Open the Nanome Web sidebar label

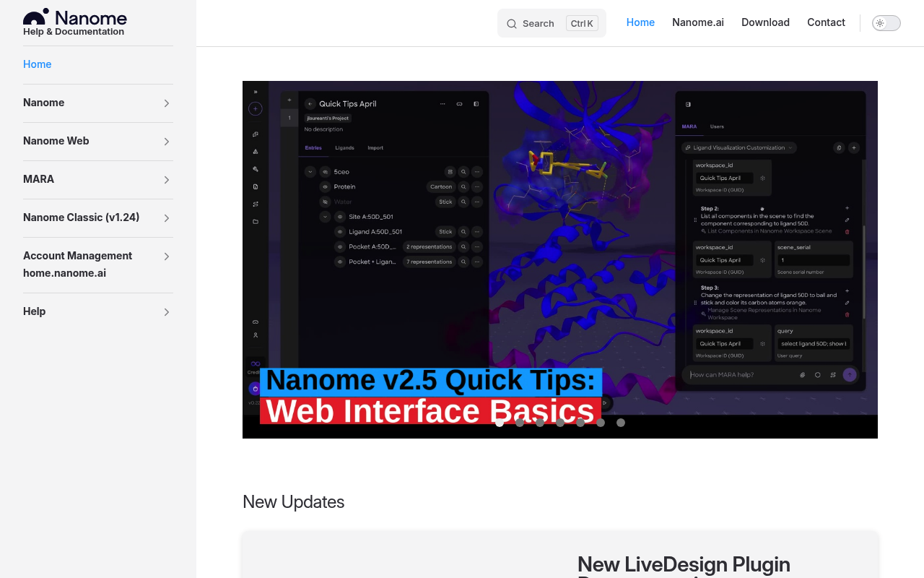[x=56, y=141]
